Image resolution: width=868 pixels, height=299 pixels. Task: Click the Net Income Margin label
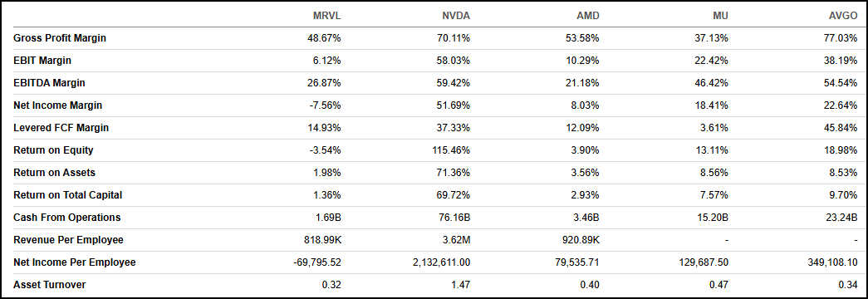(57, 105)
